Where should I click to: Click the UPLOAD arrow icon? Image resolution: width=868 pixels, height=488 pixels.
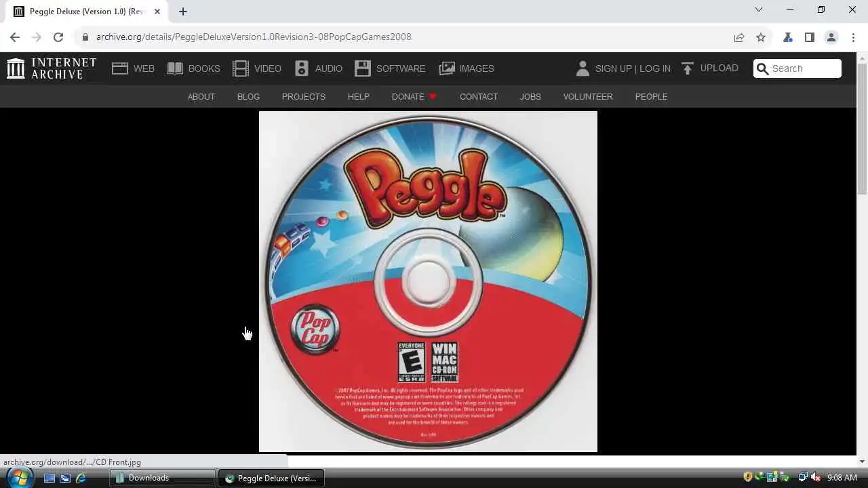pyautogui.click(x=688, y=68)
